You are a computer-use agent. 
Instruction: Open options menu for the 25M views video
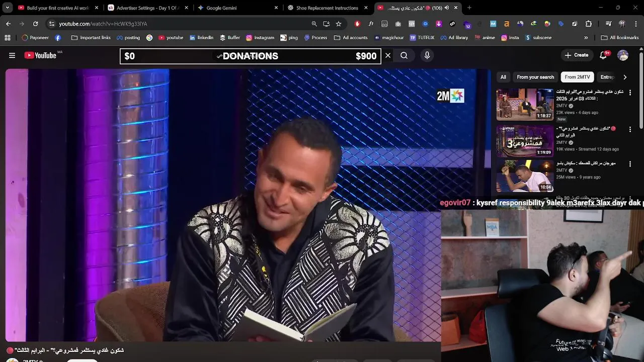(630, 164)
